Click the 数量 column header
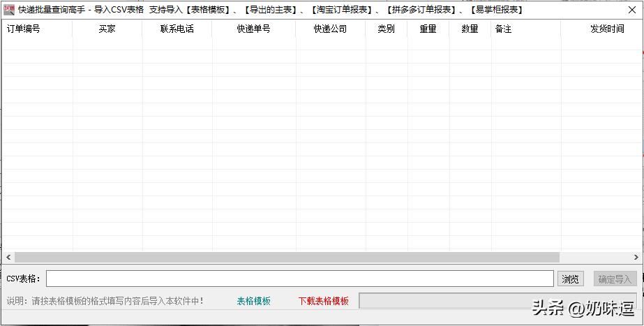 coord(470,29)
